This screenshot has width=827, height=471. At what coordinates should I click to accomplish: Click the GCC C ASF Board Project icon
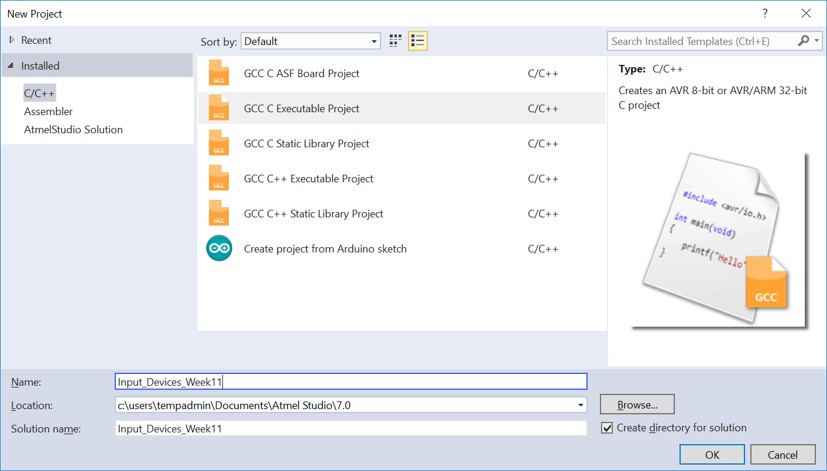click(218, 73)
